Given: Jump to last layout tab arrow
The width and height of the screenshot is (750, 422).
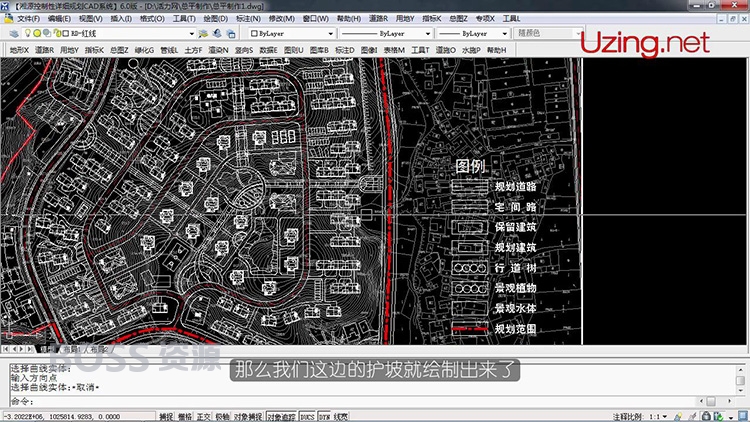Looking at the screenshot, I should pos(30,349).
